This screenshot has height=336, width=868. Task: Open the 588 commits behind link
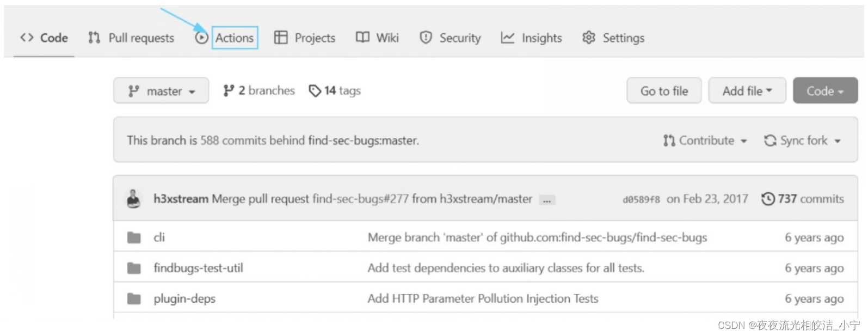253,140
